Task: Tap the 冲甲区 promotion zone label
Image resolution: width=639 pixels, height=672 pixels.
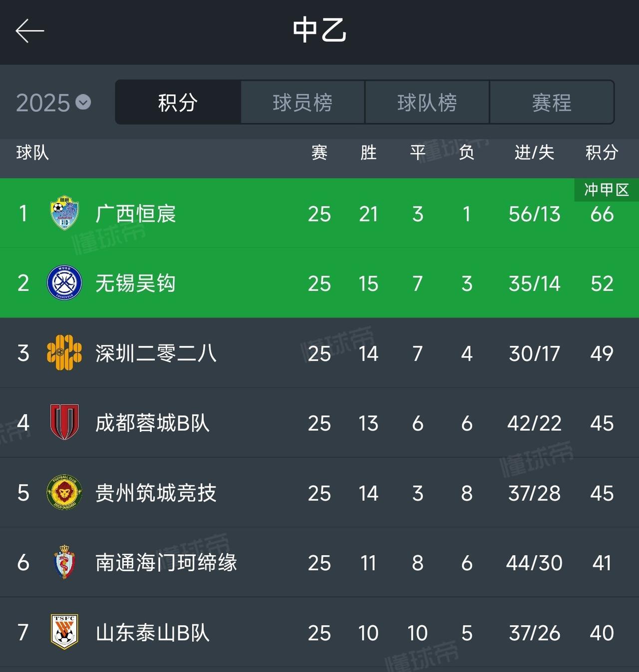Action: [607, 190]
